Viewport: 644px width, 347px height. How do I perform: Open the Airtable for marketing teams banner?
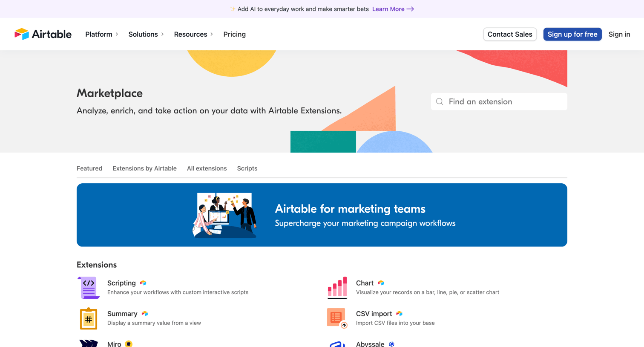(x=322, y=215)
